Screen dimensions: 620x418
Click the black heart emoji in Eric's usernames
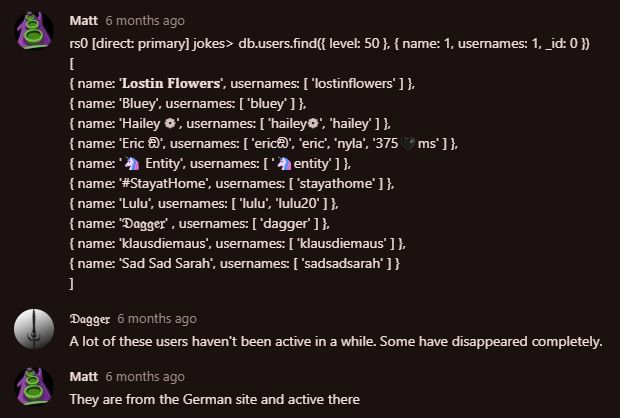(x=400, y=143)
